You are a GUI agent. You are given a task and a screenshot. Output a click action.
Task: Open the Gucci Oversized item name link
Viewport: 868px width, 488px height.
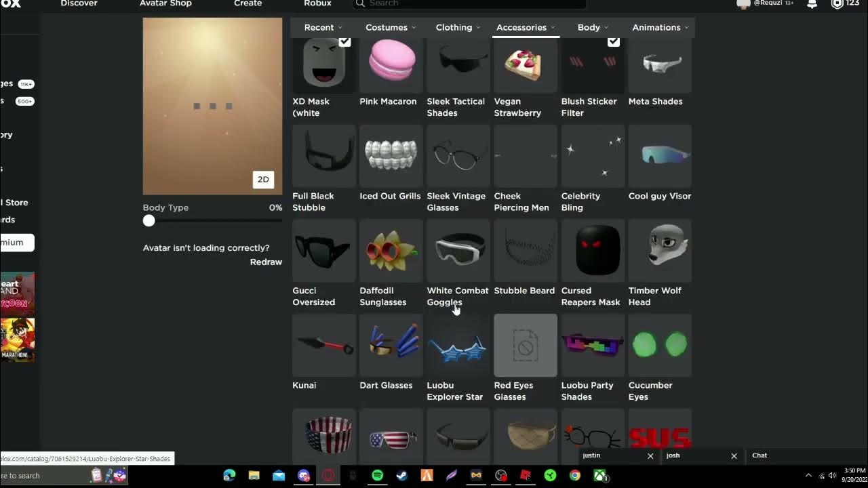313,296
